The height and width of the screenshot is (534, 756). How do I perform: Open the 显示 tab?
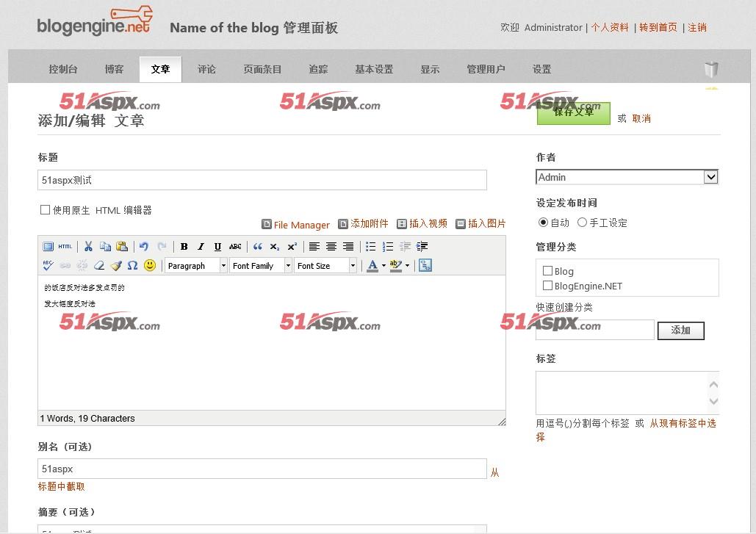pos(430,69)
